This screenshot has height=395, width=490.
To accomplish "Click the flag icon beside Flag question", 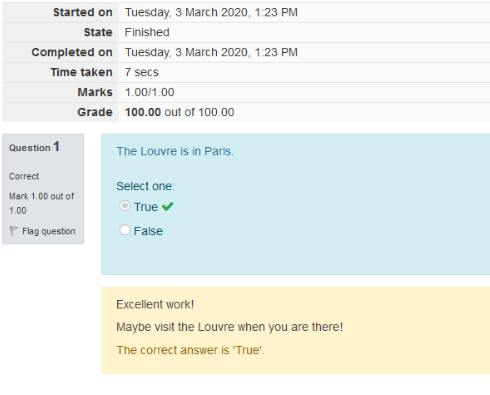I will 13,231.
